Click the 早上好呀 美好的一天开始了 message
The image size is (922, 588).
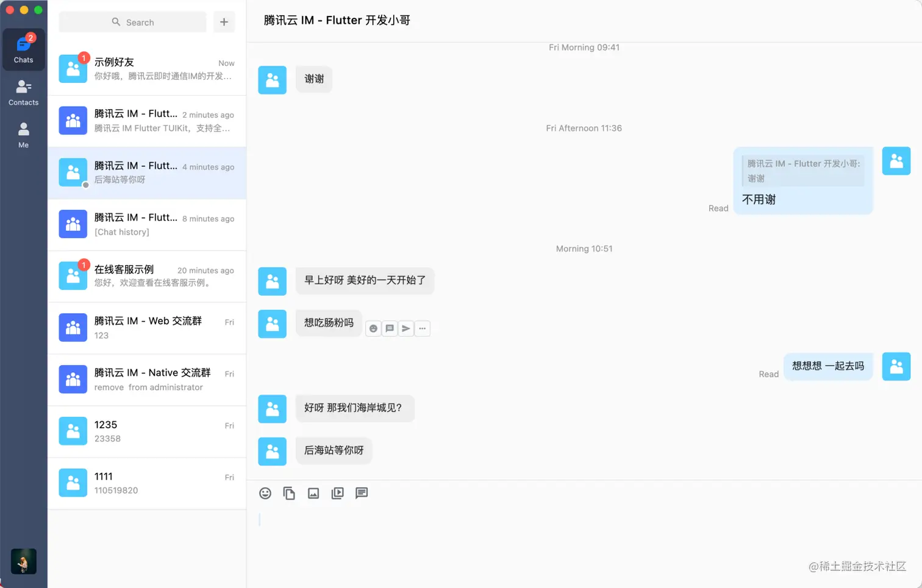point(365,280)
